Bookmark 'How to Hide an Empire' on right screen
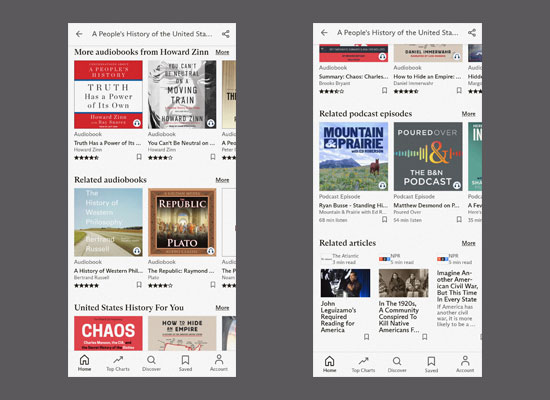 tap(459, 91)
